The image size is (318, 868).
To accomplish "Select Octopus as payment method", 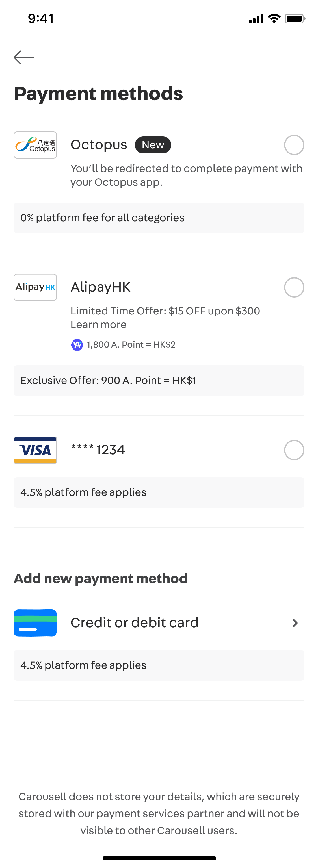I will (294, 145).
